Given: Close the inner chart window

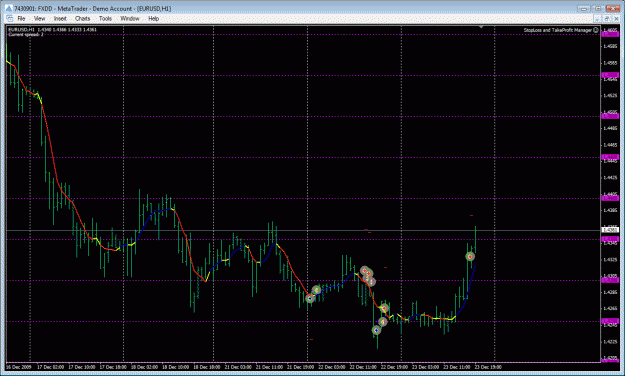Looking at the screenshot, I should tap(615, 19).
